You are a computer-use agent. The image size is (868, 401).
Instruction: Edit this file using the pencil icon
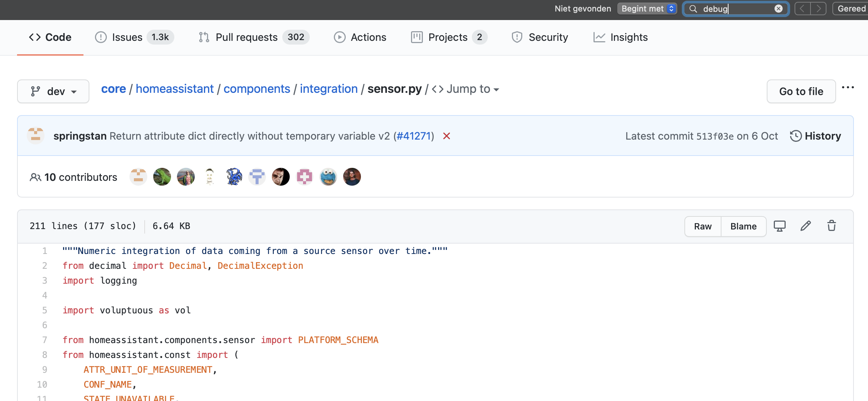pos(805,226)
